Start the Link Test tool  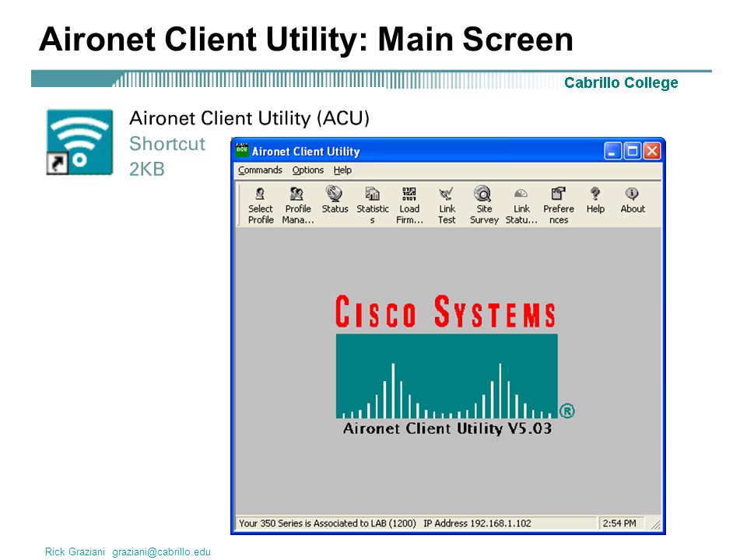(x=447, y=205)
